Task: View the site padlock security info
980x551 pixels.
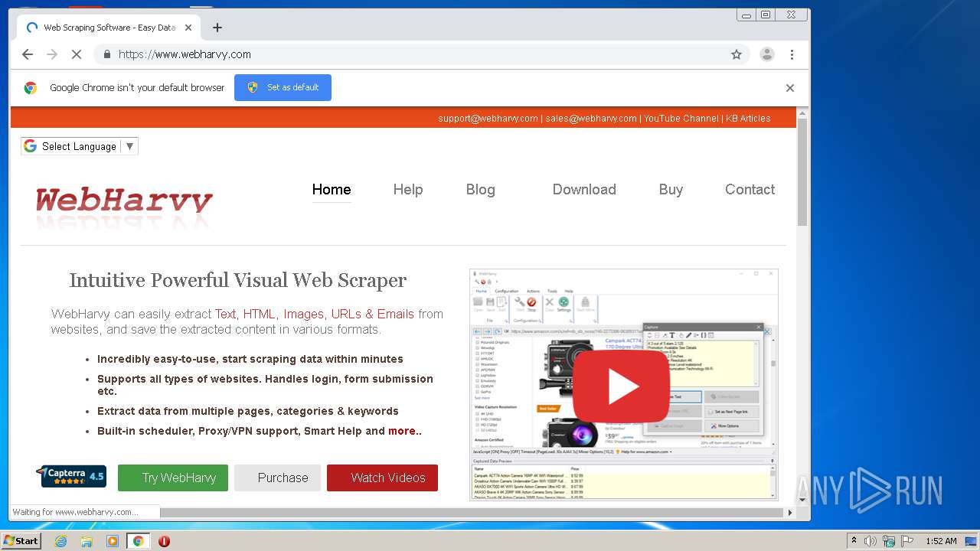Action: click(106, 54)
